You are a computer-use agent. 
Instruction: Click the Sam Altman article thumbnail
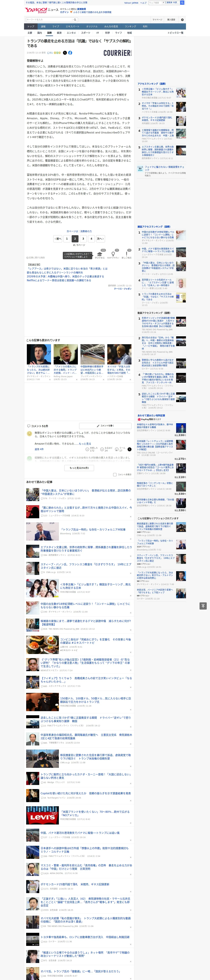click(x=39, y=354)
